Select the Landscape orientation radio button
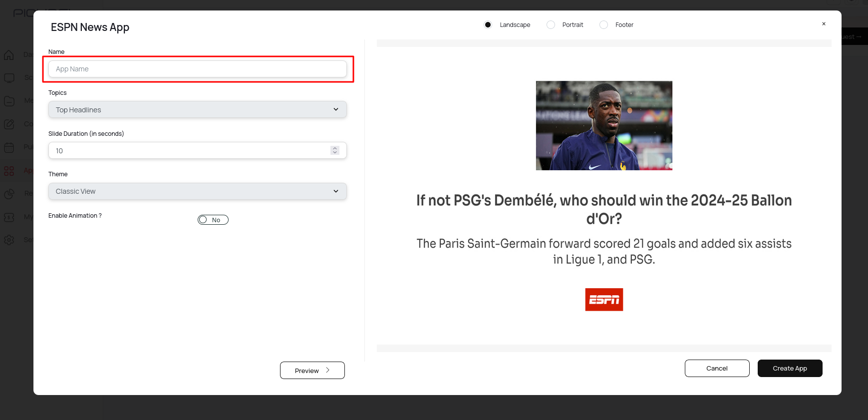This screenshot has width=868, height=420. (488, 25)
